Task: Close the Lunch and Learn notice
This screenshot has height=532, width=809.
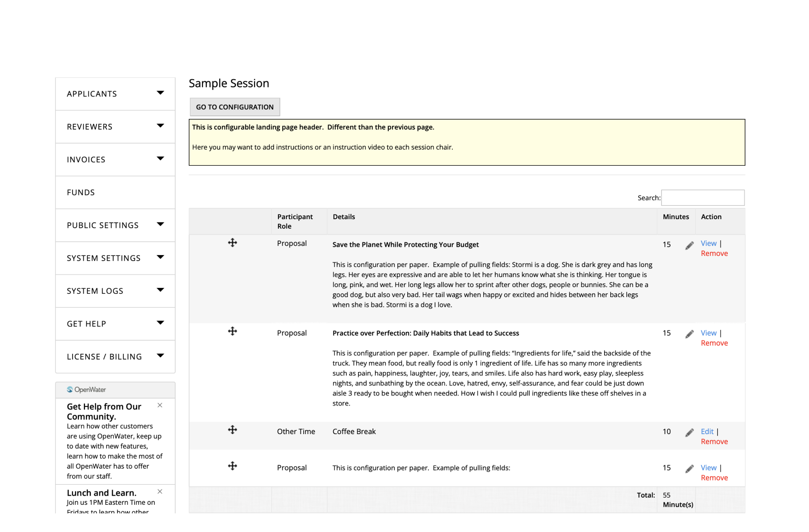Action: click(160, 492)
